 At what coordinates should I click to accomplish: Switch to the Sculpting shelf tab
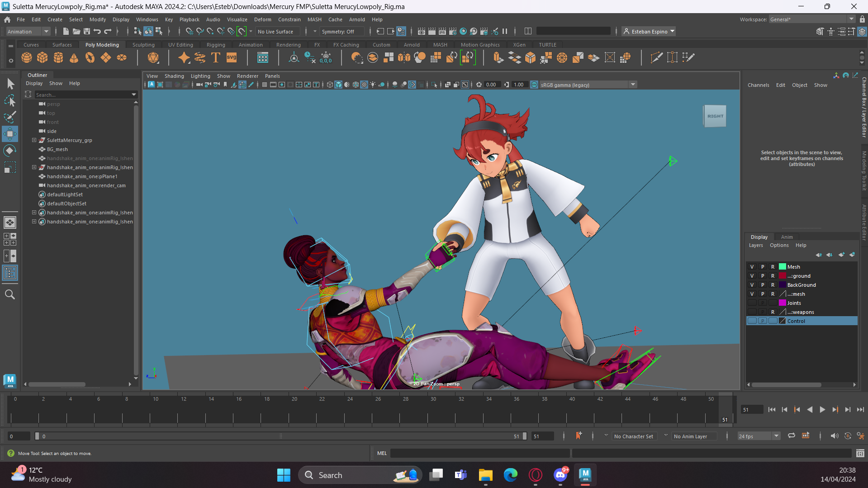143,45
